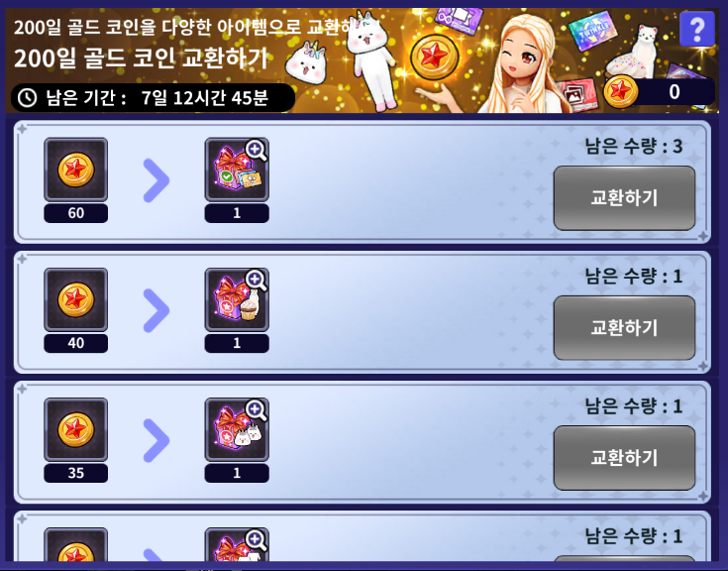This screenshot has height=571, width=728.
Task: Click the clock icon beside 남은 기간
Action: tap(28, 98)
